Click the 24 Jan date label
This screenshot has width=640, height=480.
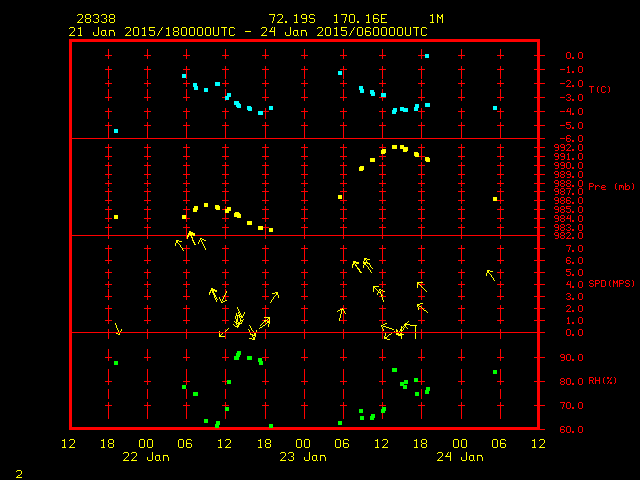pyautogui.click(x=460, y=457)
